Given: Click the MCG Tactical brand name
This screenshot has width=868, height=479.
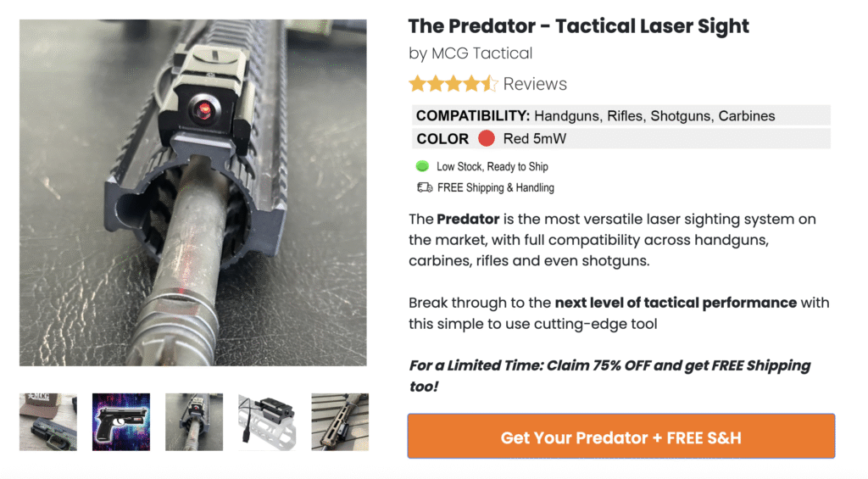Looking at the screenshot, I should (x=481, y=53).
